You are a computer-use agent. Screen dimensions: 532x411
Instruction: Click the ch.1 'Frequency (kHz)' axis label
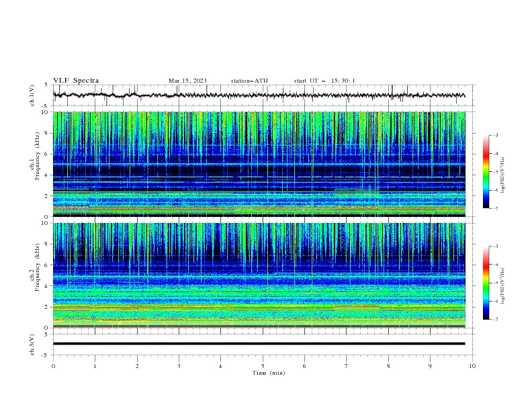pos(37,156)
